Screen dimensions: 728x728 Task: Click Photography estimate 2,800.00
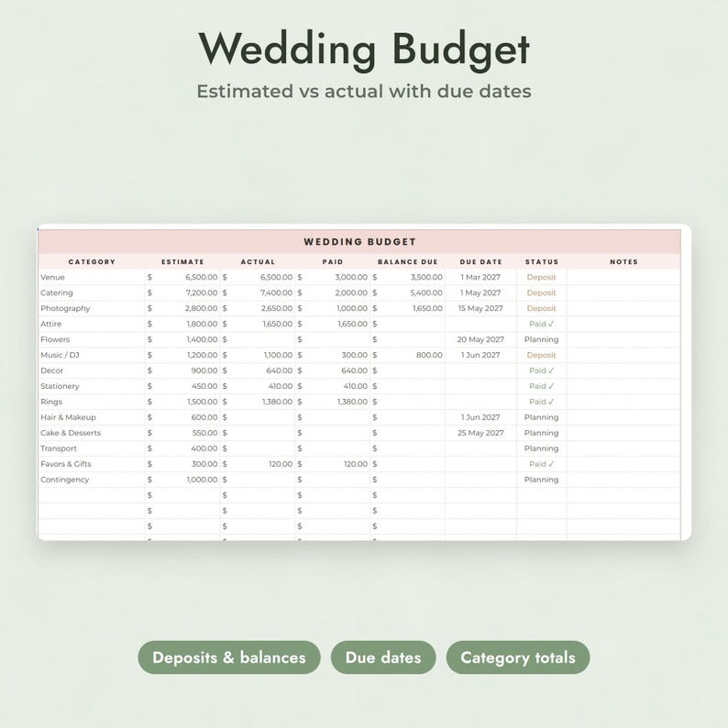182,308
